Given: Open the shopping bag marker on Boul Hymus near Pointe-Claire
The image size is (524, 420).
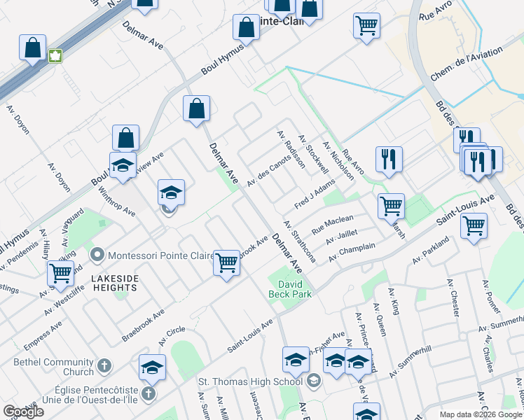Looking at the screenshot, I should coord(247,29).
